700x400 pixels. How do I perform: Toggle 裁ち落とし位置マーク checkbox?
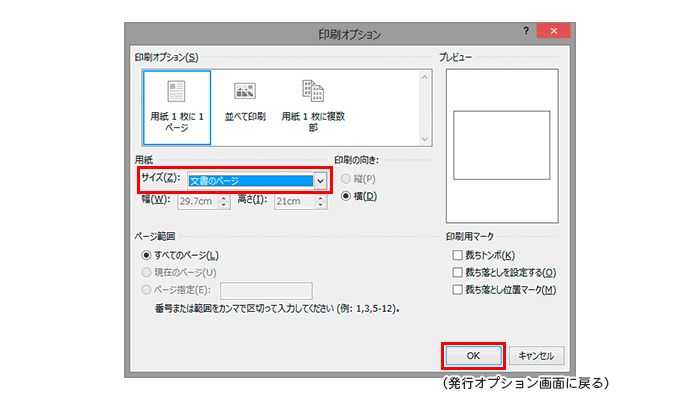pos(458,289)
